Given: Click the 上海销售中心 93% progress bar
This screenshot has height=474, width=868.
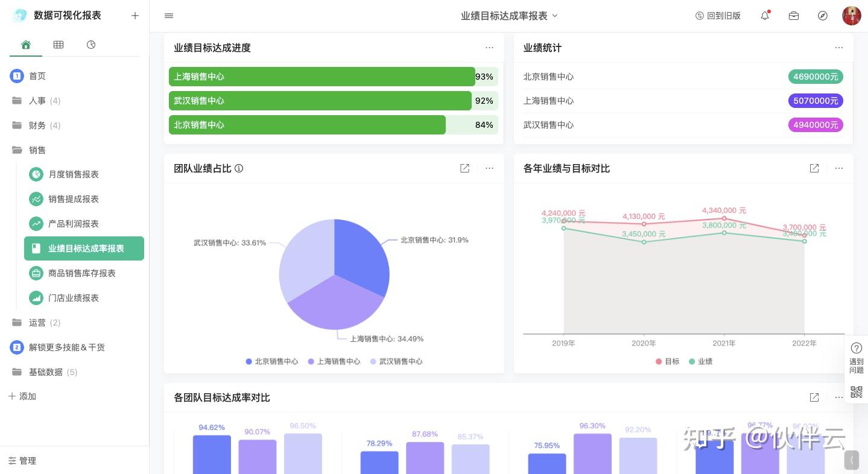Looking at the screenshot, I should pyautogui.click(x=334, y=77).
